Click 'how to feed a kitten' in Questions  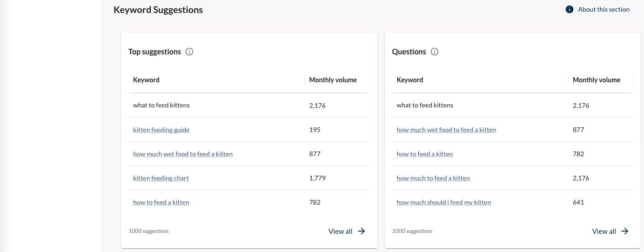(424, 154)
